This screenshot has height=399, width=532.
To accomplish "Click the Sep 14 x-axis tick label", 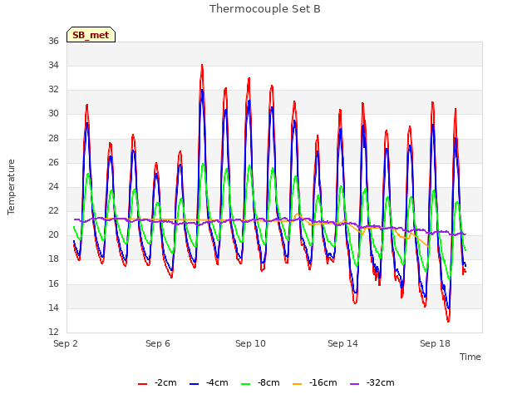I will [x=342, y=343].
